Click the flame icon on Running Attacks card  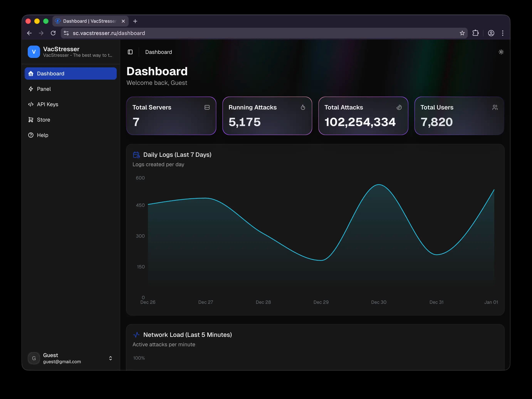tap(303, 107)
